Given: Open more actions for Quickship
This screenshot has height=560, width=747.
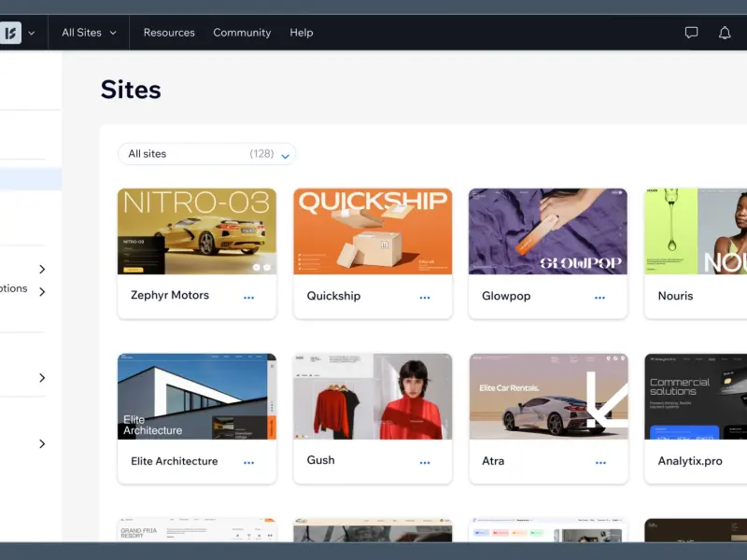Looking at the screenshot, I should point(425,298).
